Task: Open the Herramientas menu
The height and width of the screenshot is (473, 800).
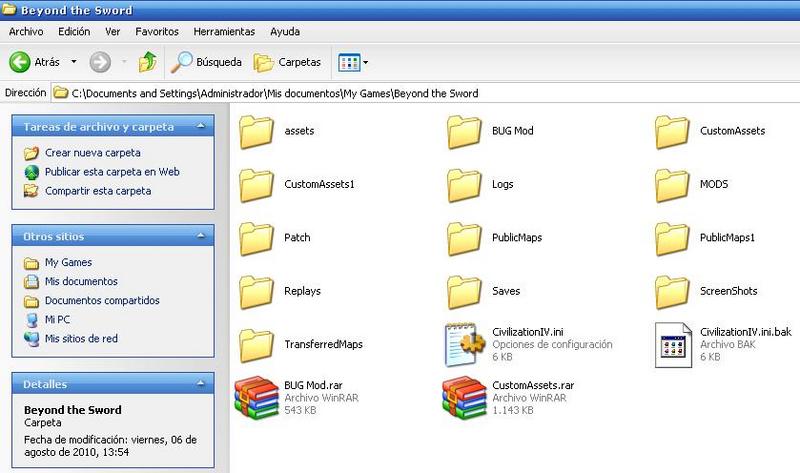Action: (224, 32)
